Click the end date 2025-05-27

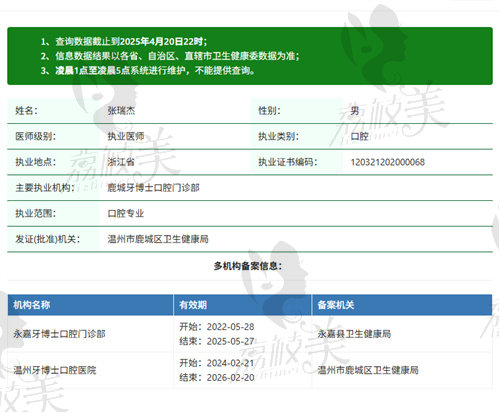pos(230,341)
